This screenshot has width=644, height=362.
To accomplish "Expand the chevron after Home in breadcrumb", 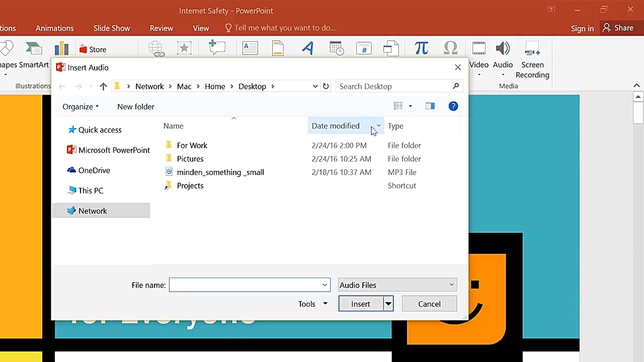I will point(232,86).
